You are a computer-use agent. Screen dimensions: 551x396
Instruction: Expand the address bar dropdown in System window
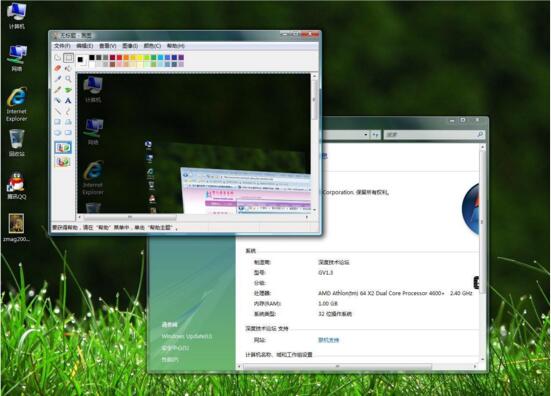coord(365,135)
